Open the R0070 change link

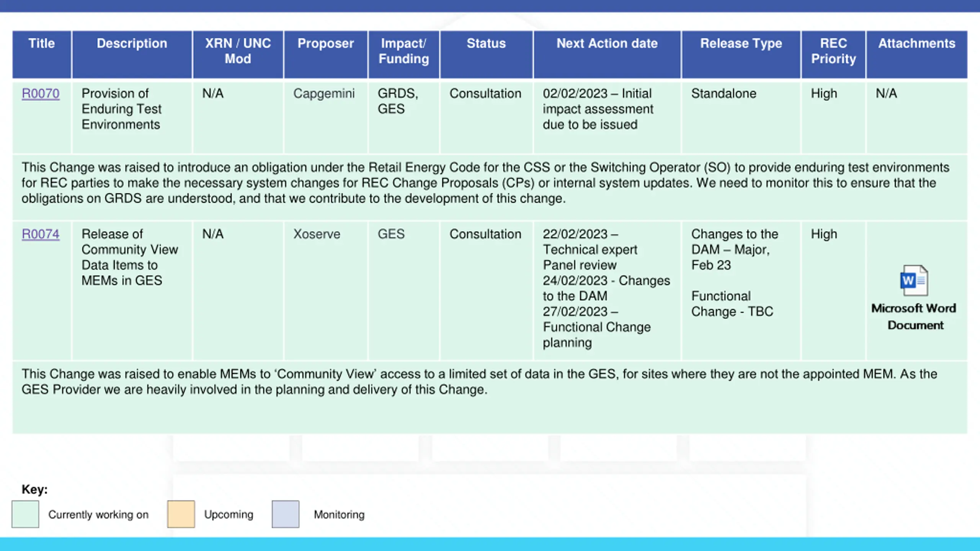(41, 93)
